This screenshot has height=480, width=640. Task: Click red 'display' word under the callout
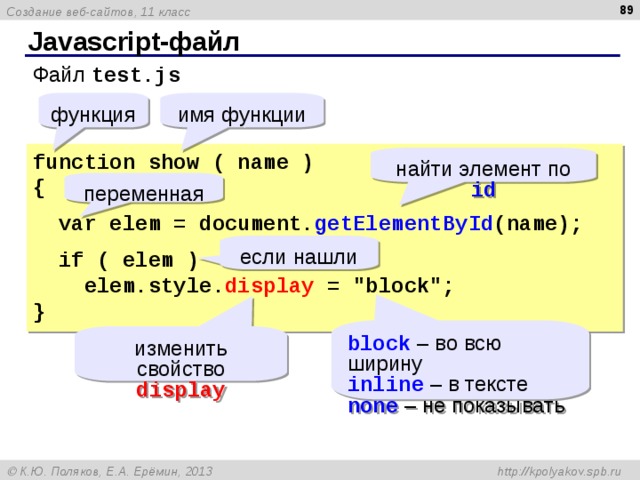point(180,391)
